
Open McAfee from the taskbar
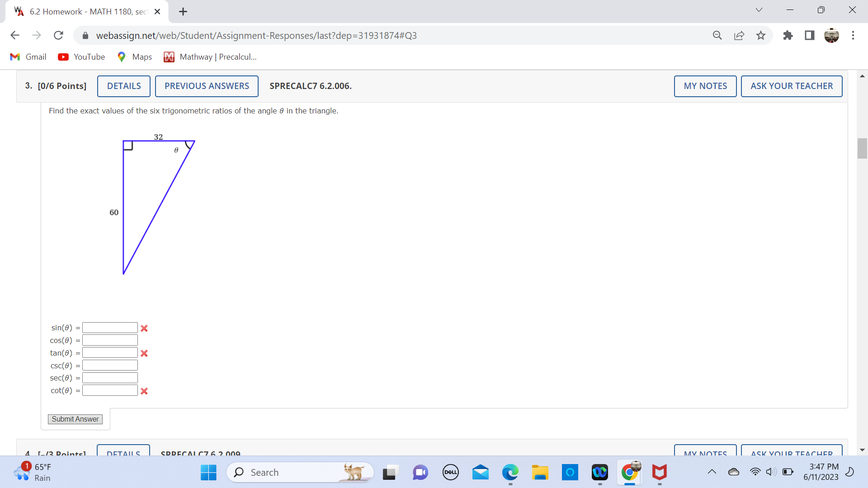click(x=660, y=472)
